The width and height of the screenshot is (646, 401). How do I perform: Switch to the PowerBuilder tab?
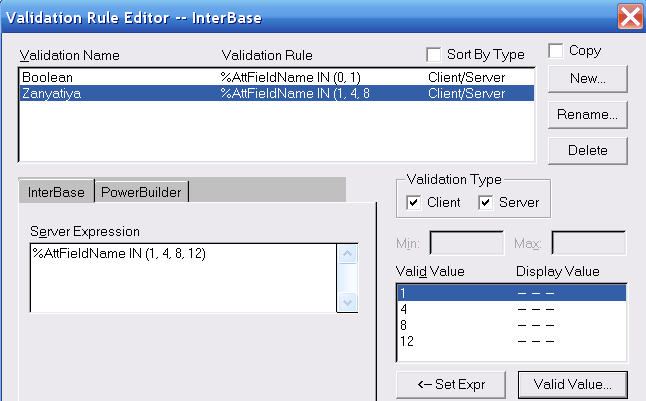141,192
